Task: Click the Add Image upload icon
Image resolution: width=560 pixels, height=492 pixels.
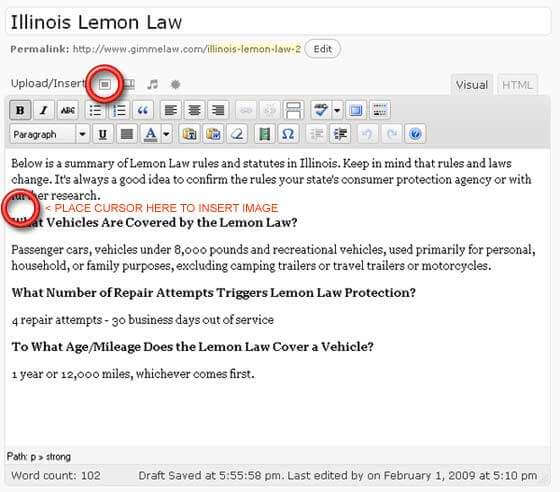Action: click(105, 85)
